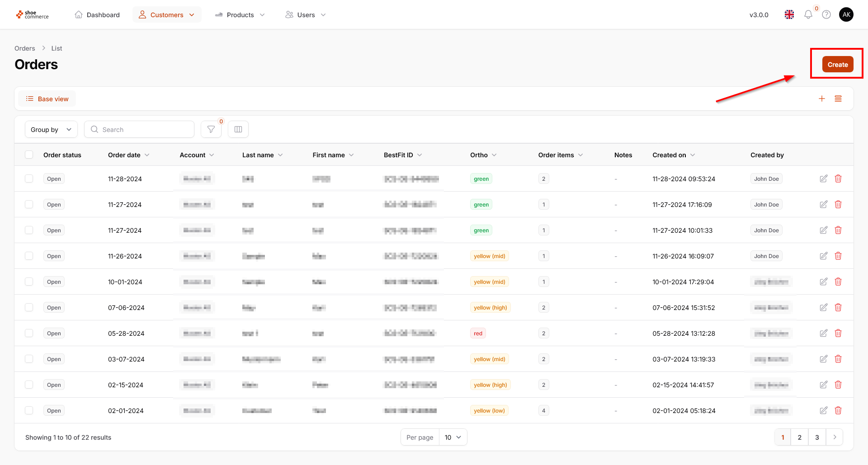Expand the Products navigation menu
The width and height of the screenshot is (868, 465).
click(x=240, y=15)
